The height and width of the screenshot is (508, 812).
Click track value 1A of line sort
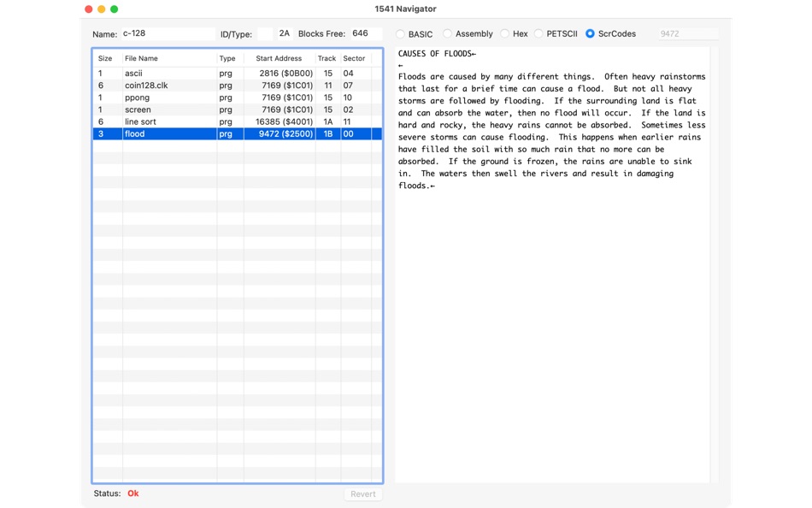tap(328, 121)
